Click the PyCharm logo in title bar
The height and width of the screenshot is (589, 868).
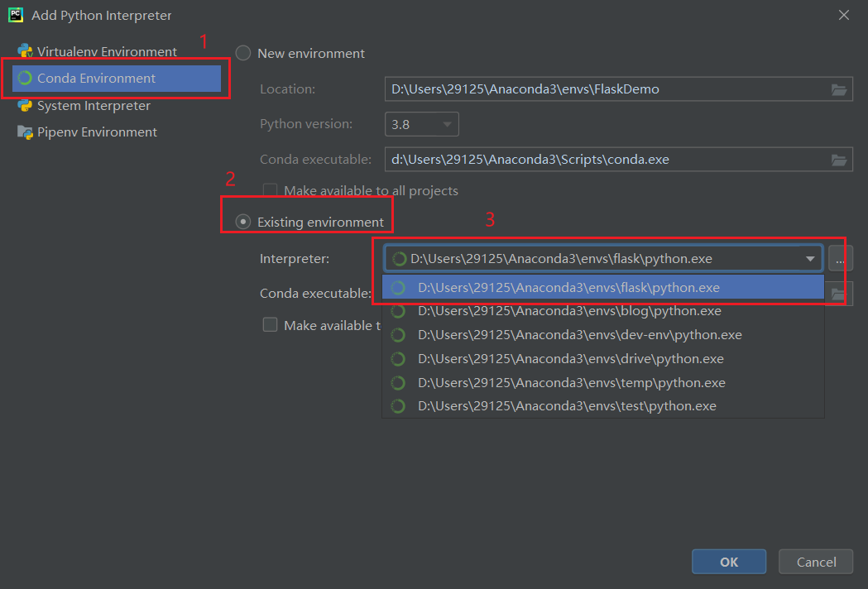point(16,15)
